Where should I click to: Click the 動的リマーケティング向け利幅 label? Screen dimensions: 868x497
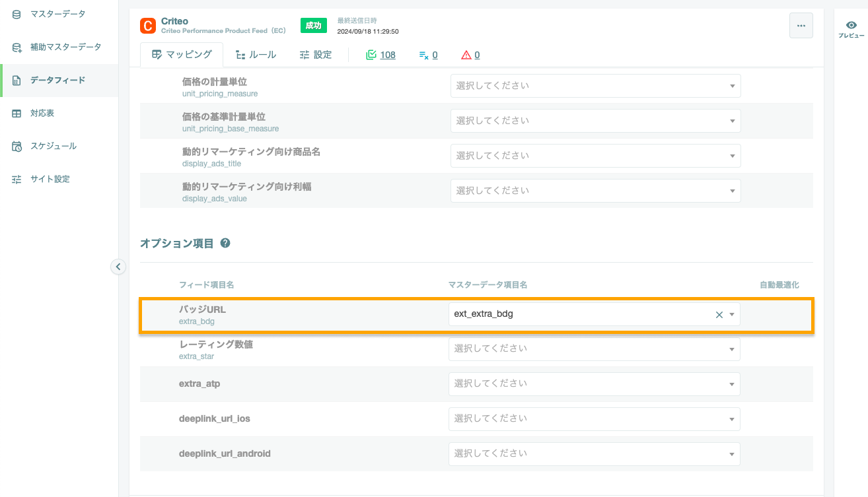click(x=246, y=186)
